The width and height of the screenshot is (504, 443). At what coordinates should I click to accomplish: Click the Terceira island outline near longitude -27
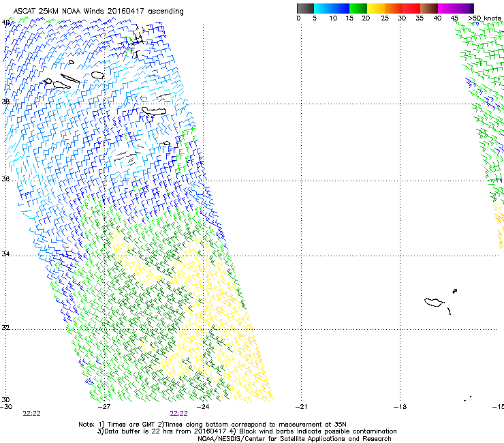[97, 75]
